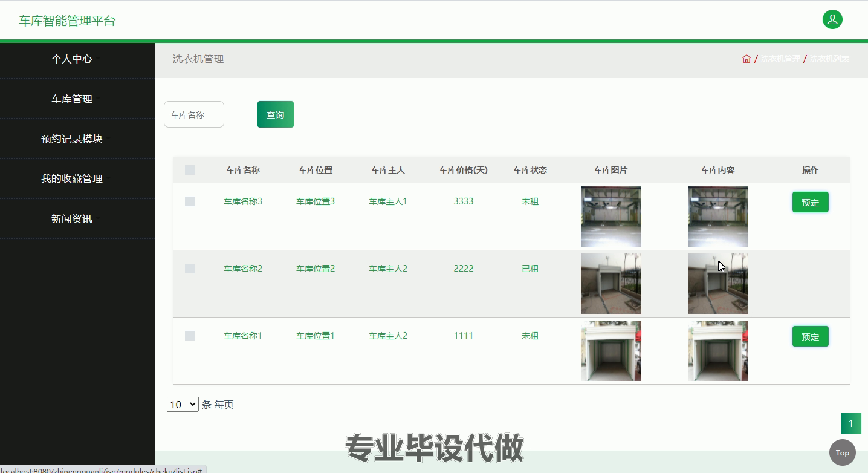Viewport: 868px width, 473px height.
Task: Click the 车库内容 column header
Action: coord(718,170)
